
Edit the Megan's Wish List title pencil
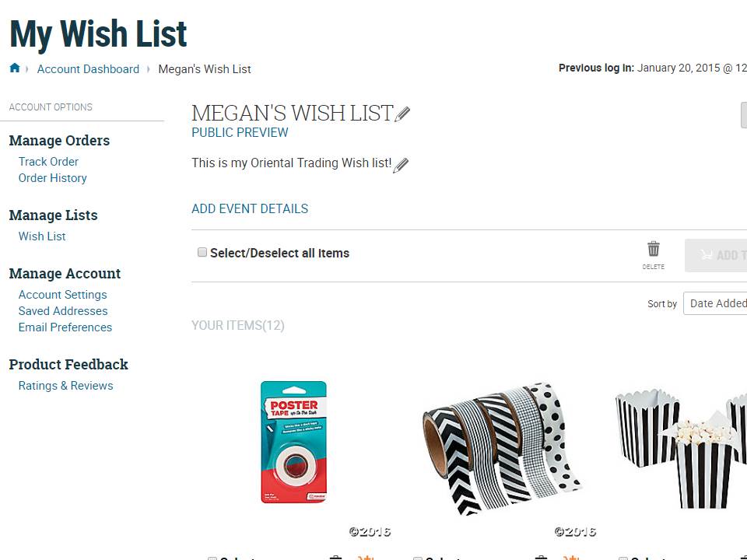[402, 114]
